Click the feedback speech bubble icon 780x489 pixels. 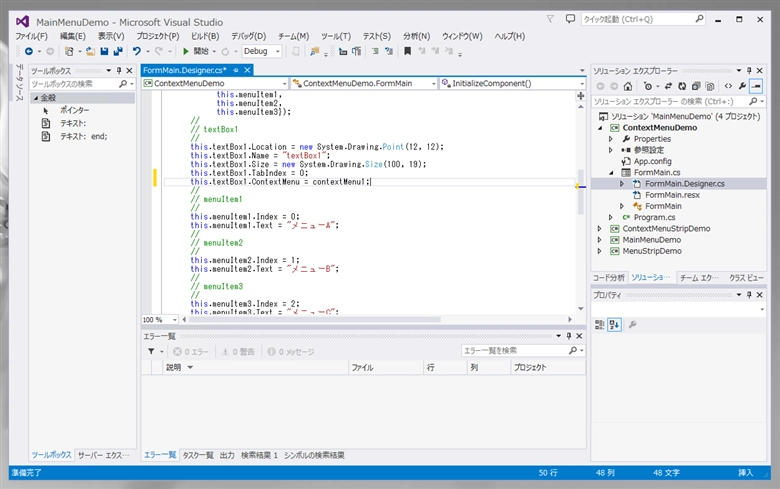(570, 19)
